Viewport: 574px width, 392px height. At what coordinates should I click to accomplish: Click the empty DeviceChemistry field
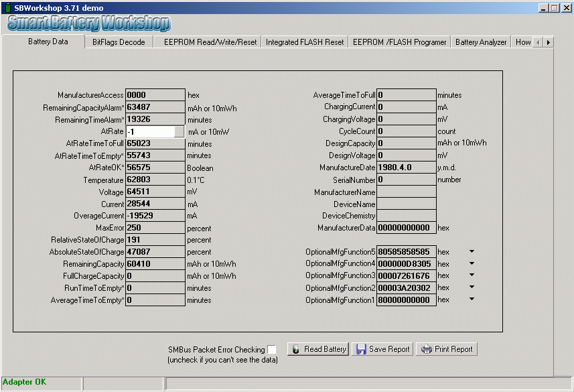407,216
